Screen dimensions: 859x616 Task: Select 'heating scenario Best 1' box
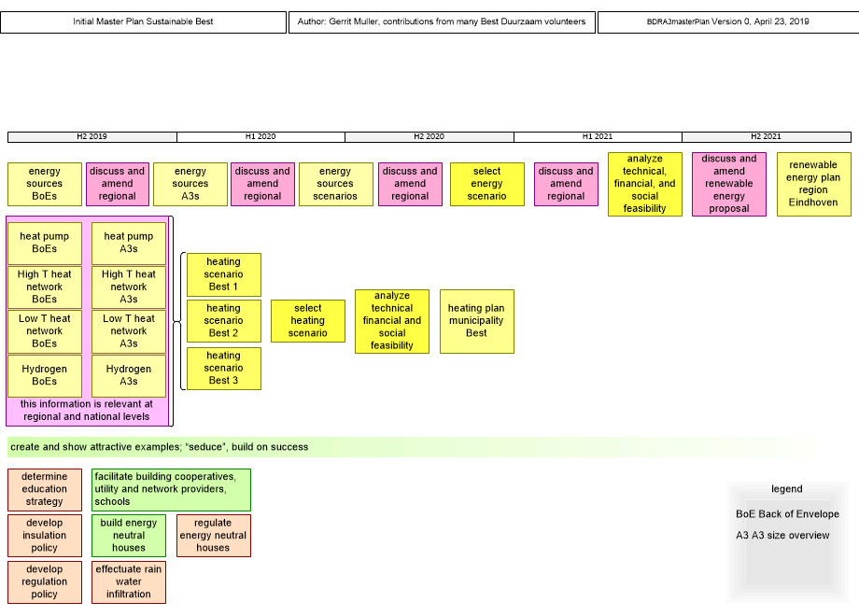pos(223,274)
